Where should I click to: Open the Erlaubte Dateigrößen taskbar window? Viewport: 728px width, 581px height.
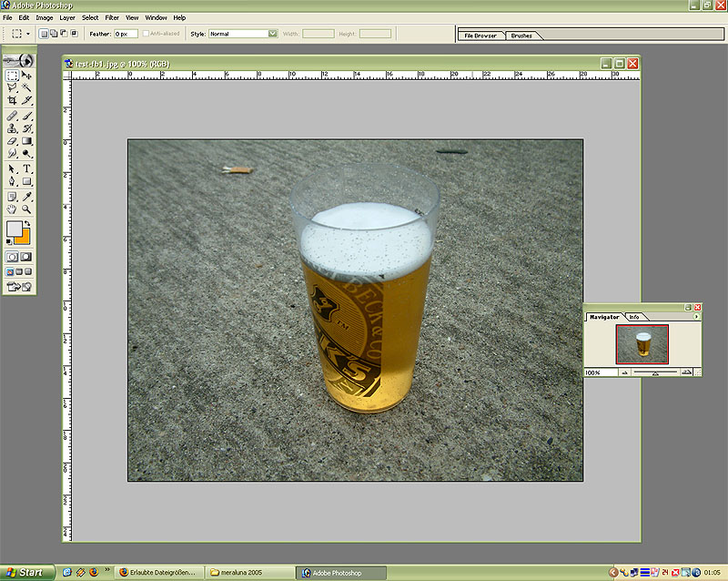pos(161,573)
